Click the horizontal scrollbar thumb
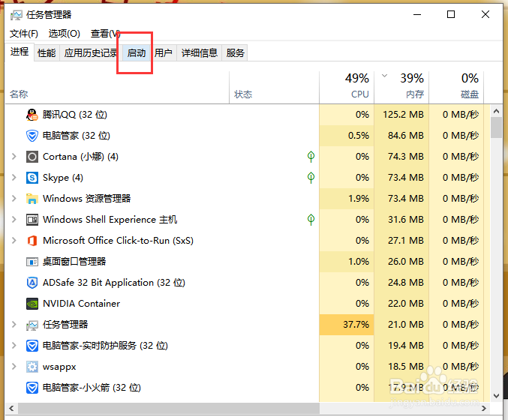The height and width of the screenshot is (420, 508). tap(169, 408)
